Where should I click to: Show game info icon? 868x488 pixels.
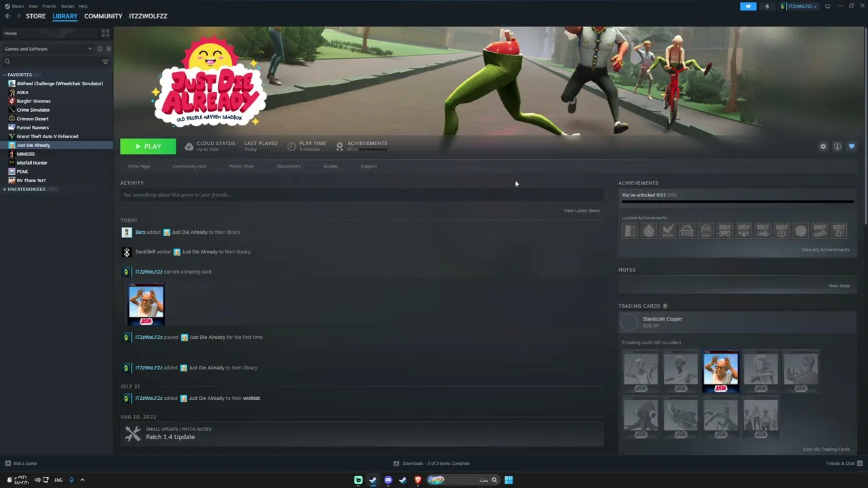pos(837,146)
